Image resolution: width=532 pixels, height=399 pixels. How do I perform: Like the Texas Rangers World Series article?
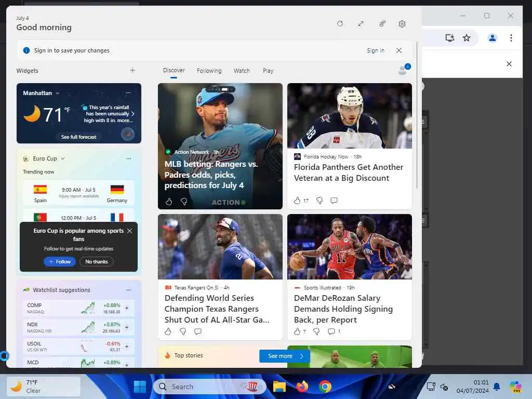(168, 331)
